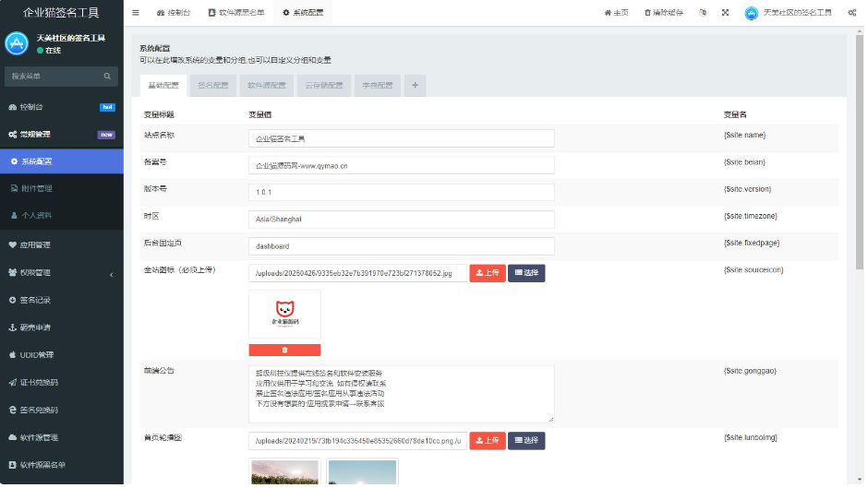Toggle the sidebar with the hamburger icon
This screenshot has width=868, height=500.
(136, 12)
